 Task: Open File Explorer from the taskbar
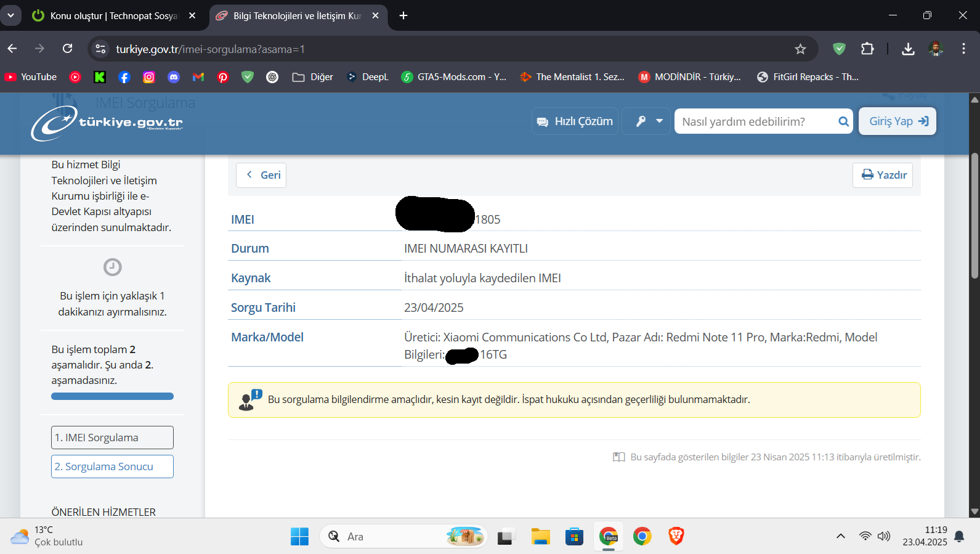541,537
